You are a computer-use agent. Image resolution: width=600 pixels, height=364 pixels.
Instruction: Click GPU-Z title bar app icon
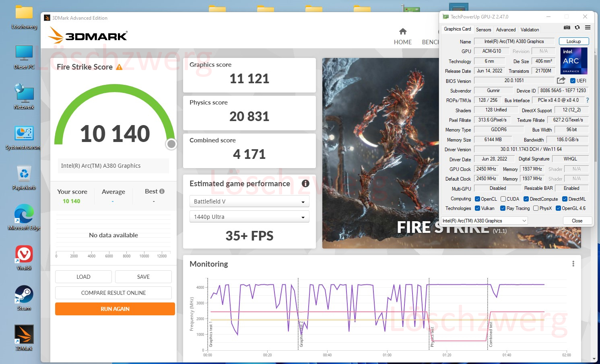click(x=445, y=17)
